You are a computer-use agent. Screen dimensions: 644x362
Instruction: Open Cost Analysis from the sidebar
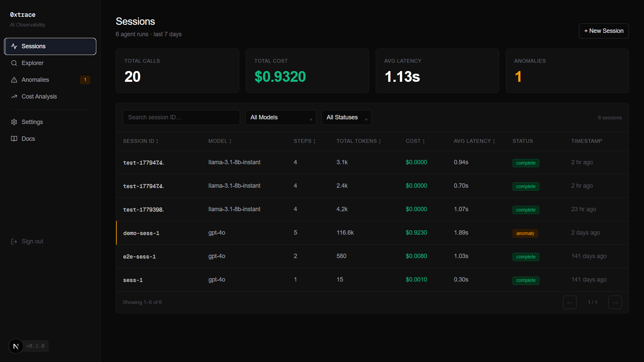(x=50, y=97)
